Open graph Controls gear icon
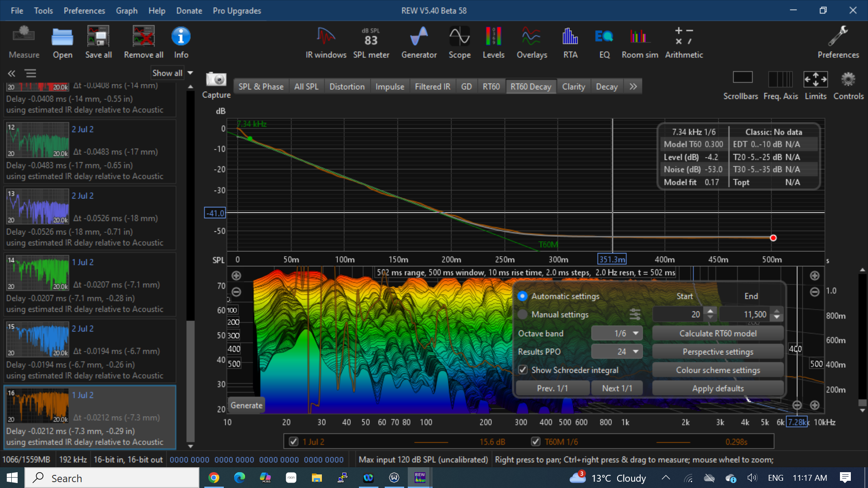The width and height of the screenshot is (868, 488). (848, 80)
